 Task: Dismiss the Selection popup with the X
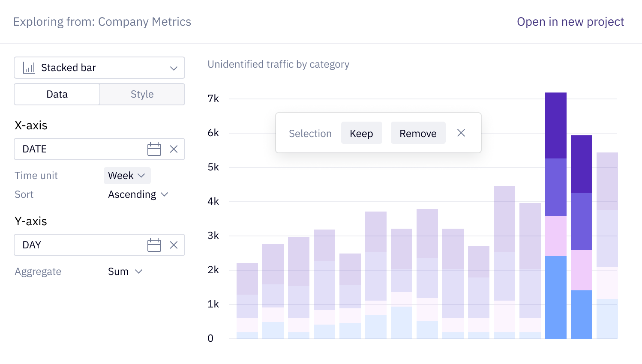(461, 133)
